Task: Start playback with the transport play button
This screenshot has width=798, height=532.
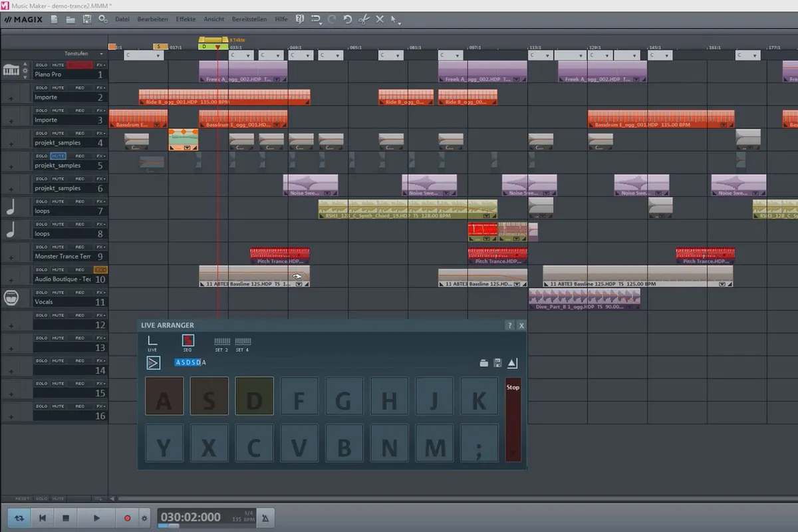Action: coord(96,517)
